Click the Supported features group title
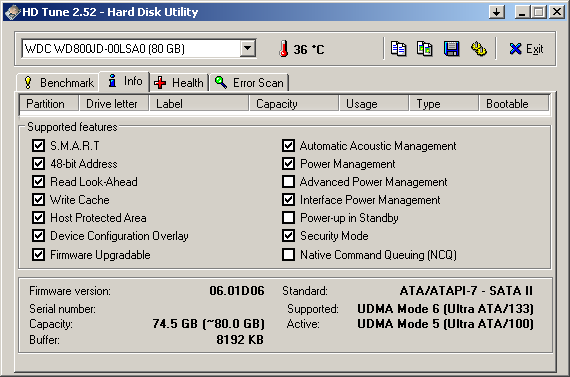 pos(72,127)
